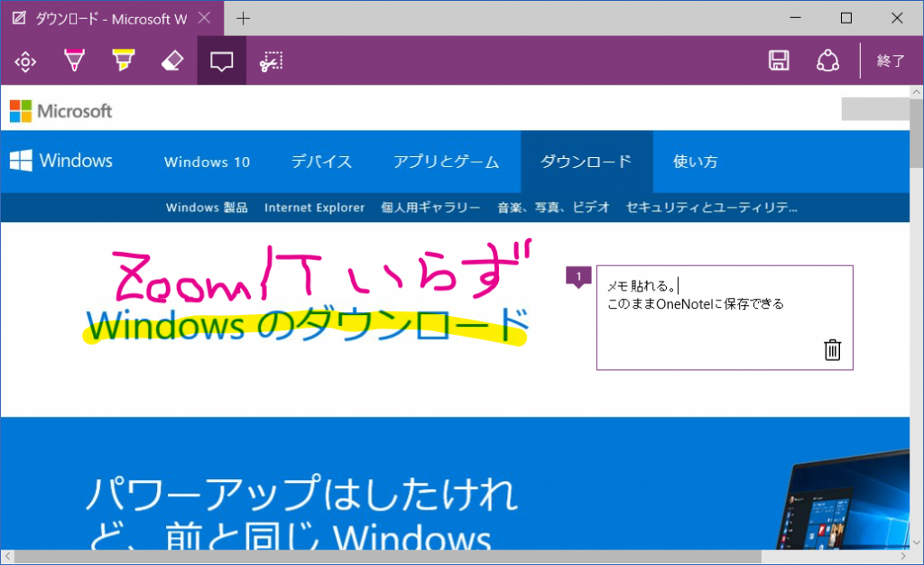Image resolution: width=924 pixels, height=565 pixels.
Task: Open the 使い方 menu item
Action: click(696, 162)
